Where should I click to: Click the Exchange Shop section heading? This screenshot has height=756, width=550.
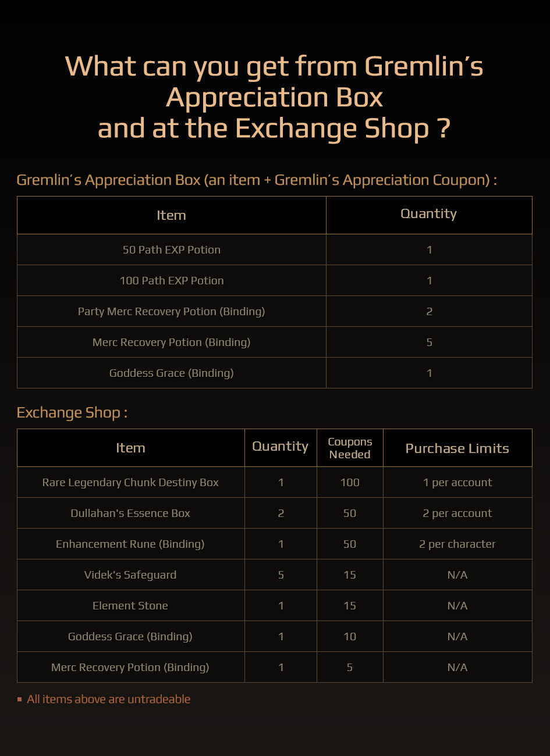[x=72, y=413]
